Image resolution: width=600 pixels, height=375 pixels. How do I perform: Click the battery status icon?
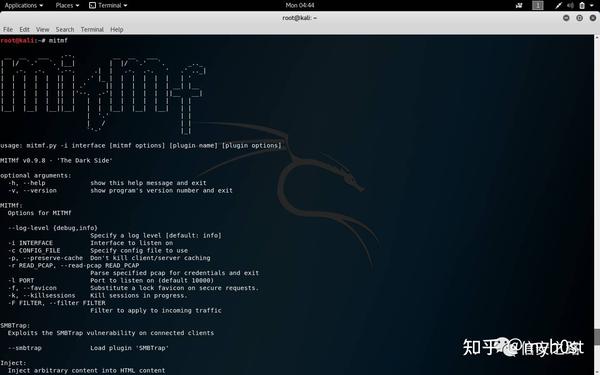click(x=582, y=5)
